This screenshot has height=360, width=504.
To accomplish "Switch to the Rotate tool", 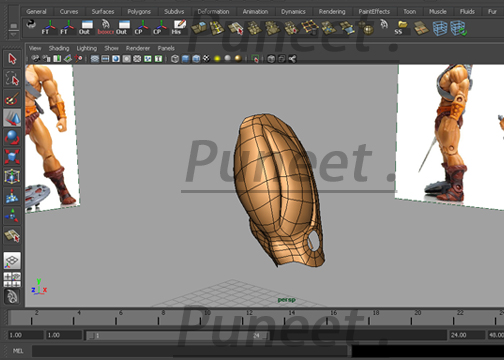I will point(12,137).
